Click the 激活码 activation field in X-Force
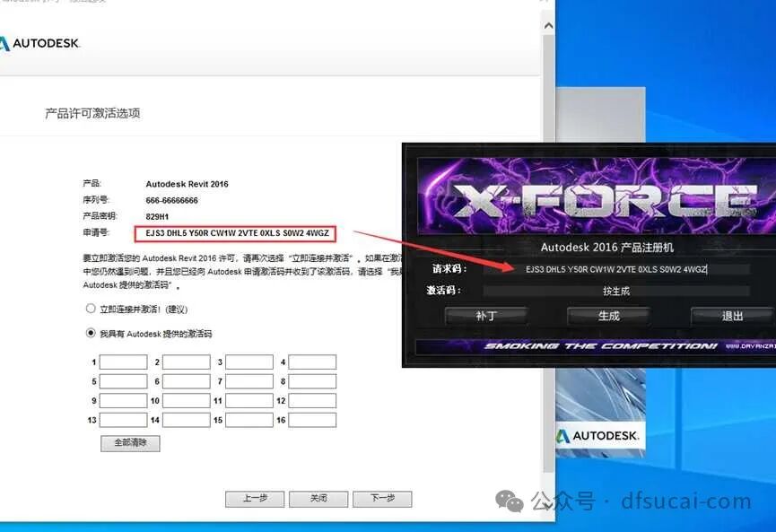 click(x=616, y=291)
